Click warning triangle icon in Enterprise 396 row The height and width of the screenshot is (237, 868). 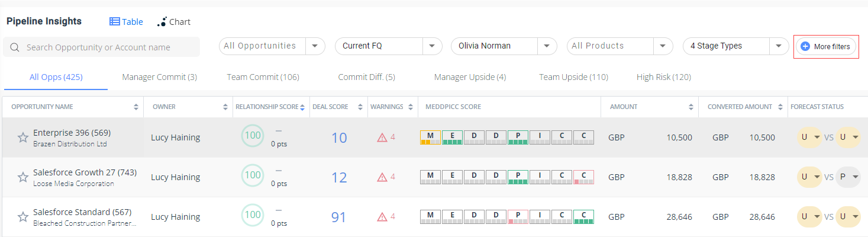click(382, 138)
